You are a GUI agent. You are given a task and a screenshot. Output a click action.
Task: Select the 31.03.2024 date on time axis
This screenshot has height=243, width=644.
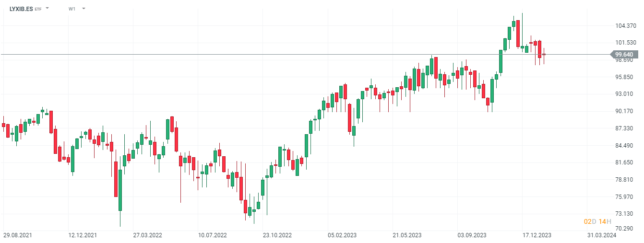click(x=601, y=235)
